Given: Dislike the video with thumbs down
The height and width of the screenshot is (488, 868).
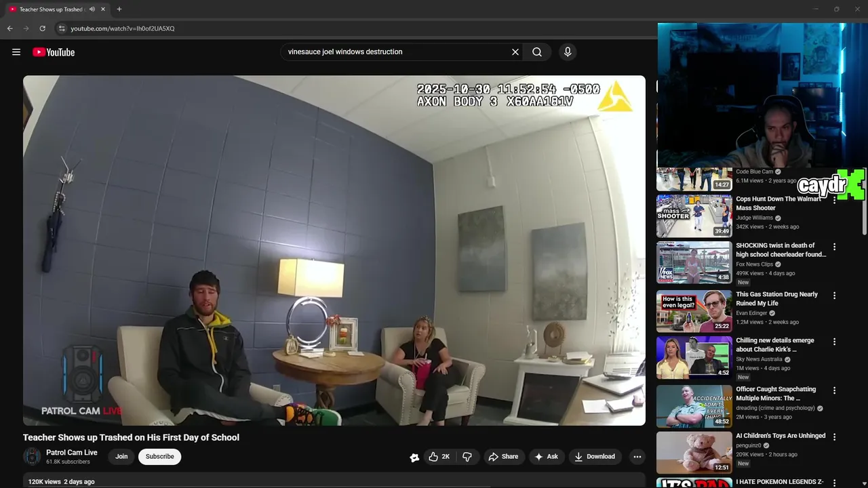Looking at the screenshot, I should point(467,457).
